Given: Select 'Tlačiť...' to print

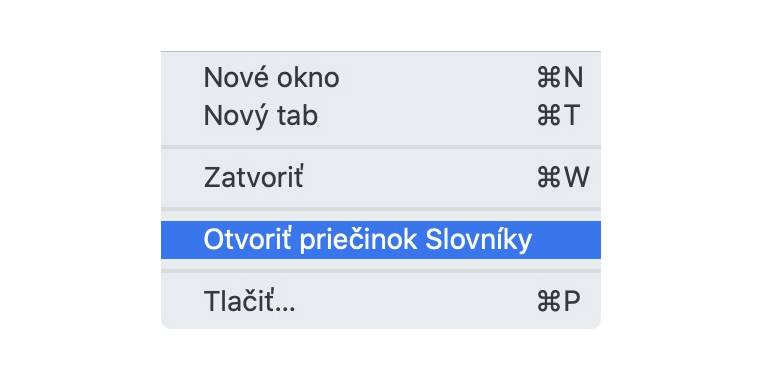Looking at the screenshot, I should pos(381,301).
